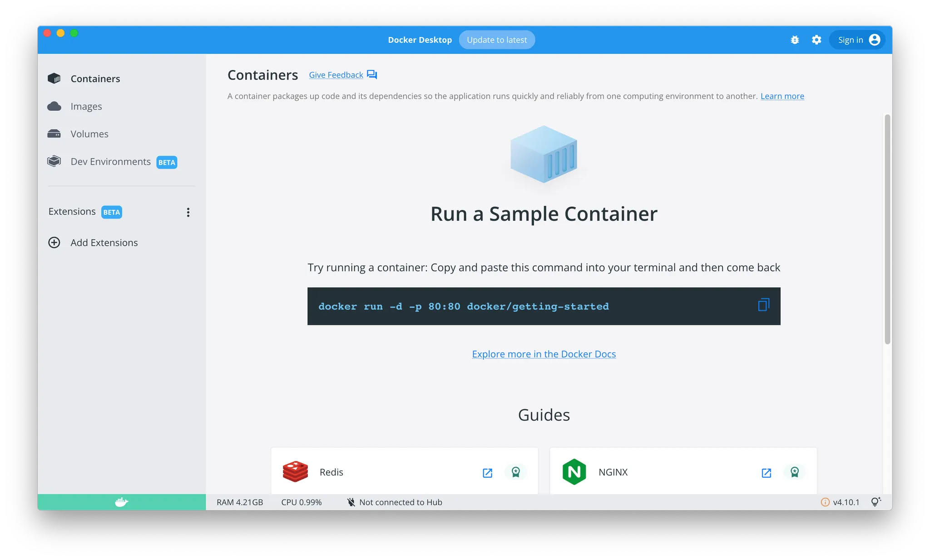Image resolution: width=930 pixels, height=560 pixels.
Task: Click the vertical scrollbar on the right
Action: (887, 229)
